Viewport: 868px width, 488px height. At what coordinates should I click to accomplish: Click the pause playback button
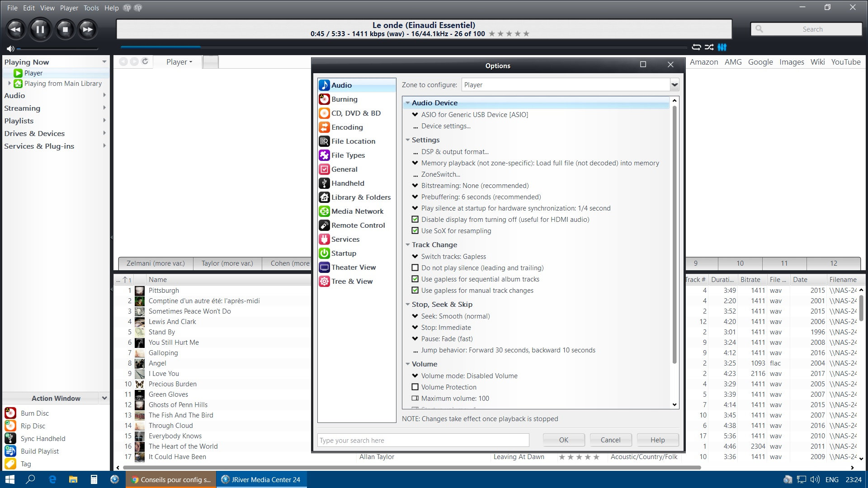pyautogui.click(x=40, y=29)
